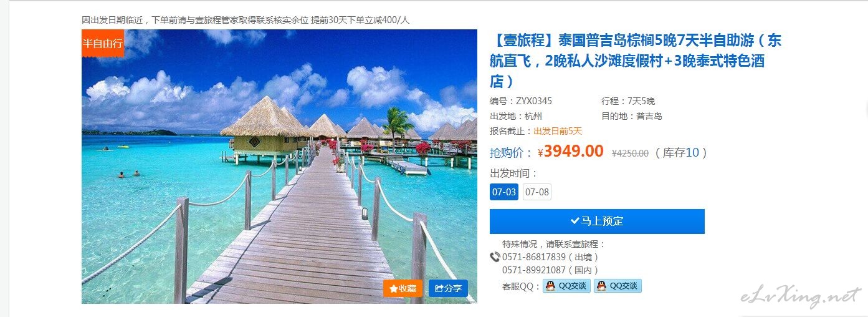Click the eLvXing.net watermark logo
Screen dimensions: 868x317
(x=801, y=296)
